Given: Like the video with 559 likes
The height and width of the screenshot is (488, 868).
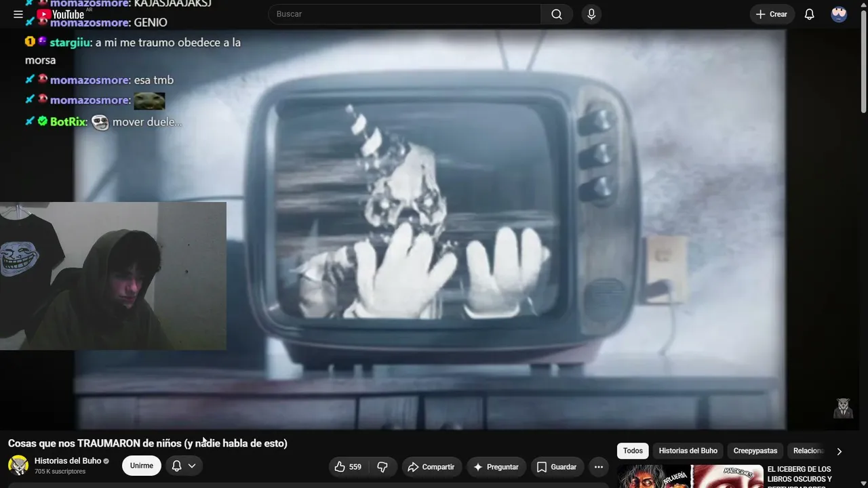Looking at the screenshot, I should pos(349,467).
